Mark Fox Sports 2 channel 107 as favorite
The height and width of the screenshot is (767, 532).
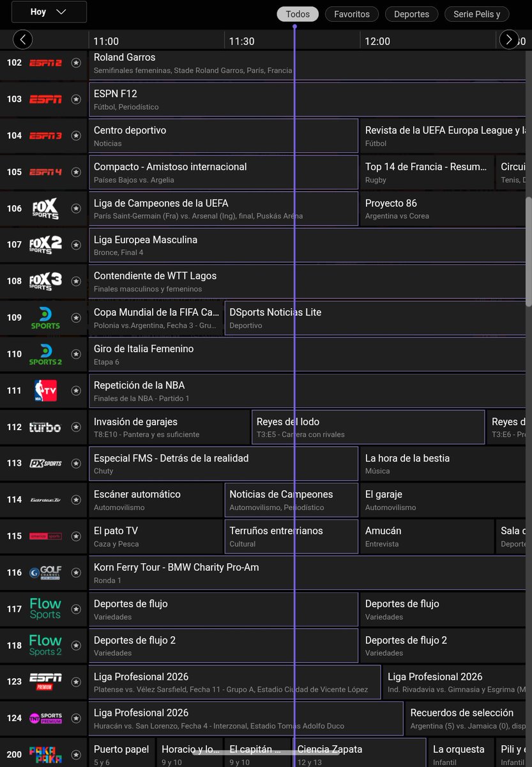tap(76, 245)
